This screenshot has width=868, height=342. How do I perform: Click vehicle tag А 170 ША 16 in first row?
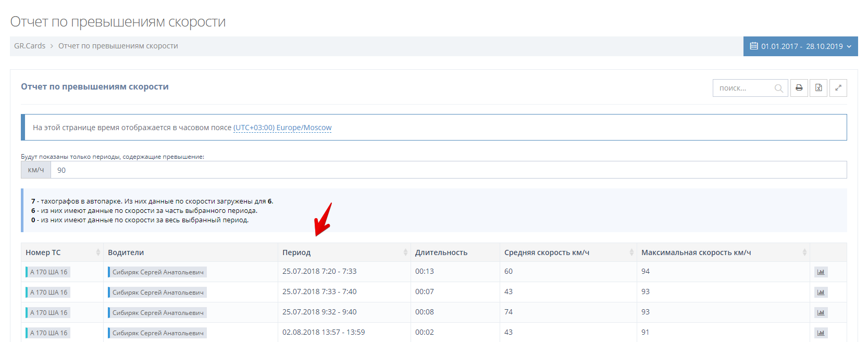pyautogui.click(x=48, y=272)
